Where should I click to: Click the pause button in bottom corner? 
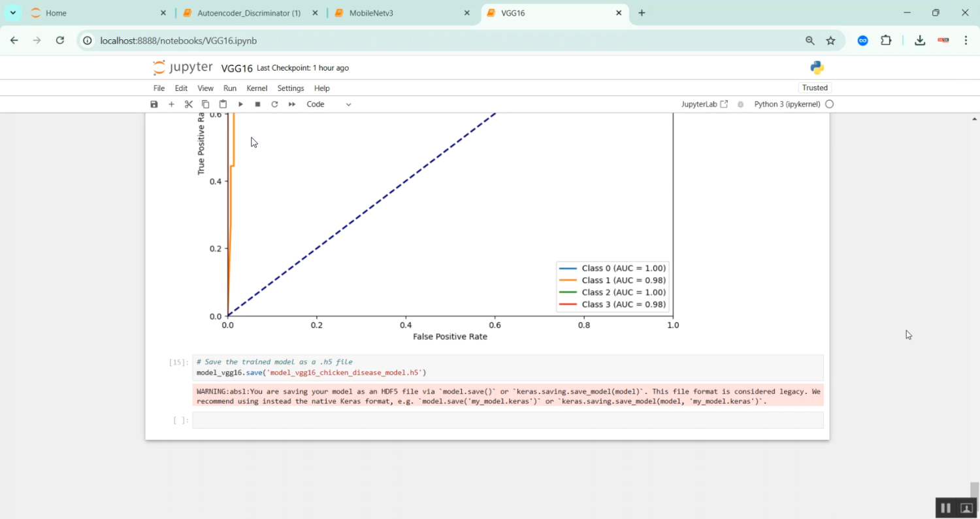(945, 508)
